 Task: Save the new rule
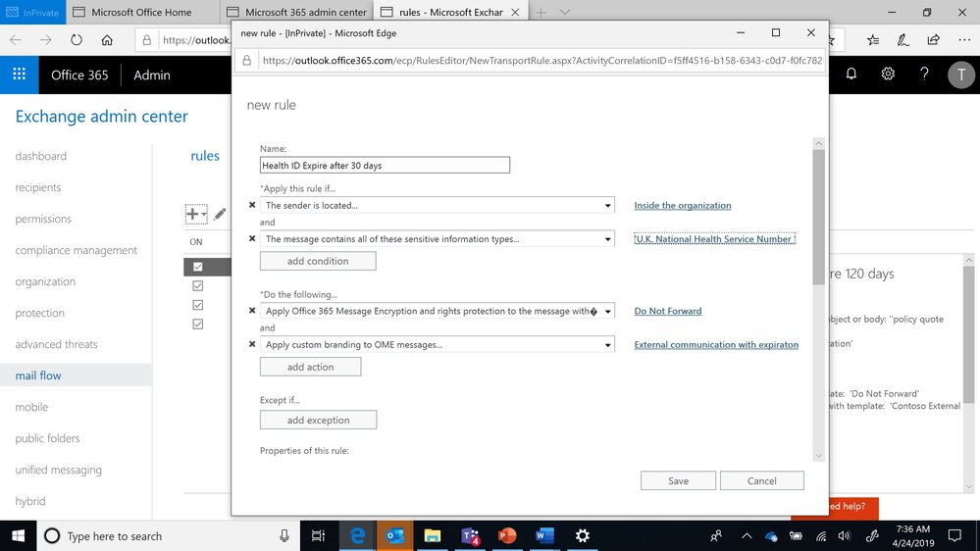coord(678,480)
